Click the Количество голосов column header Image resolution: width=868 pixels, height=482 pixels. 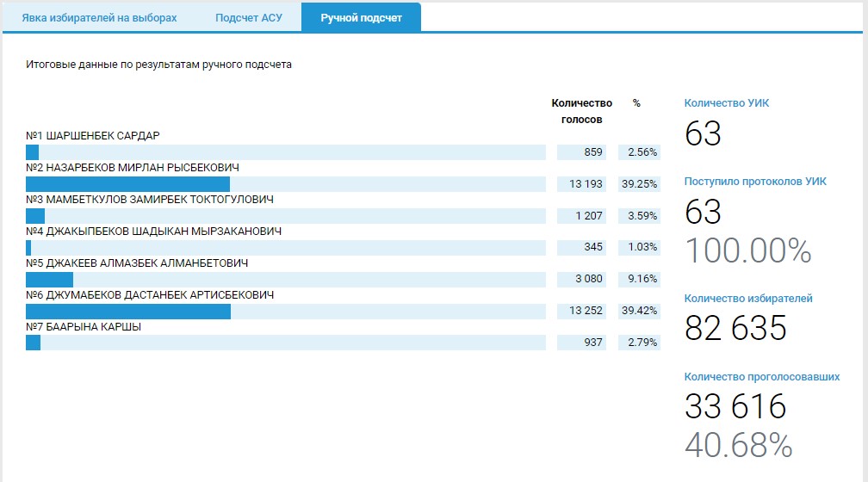(x=581, y=111)
